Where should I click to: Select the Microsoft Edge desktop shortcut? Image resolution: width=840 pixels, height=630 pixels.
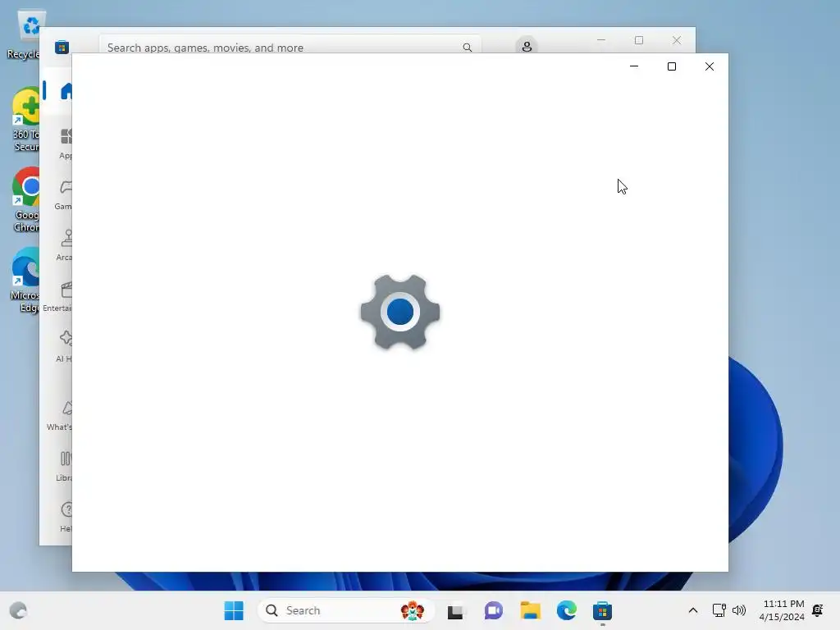(25, 281)
